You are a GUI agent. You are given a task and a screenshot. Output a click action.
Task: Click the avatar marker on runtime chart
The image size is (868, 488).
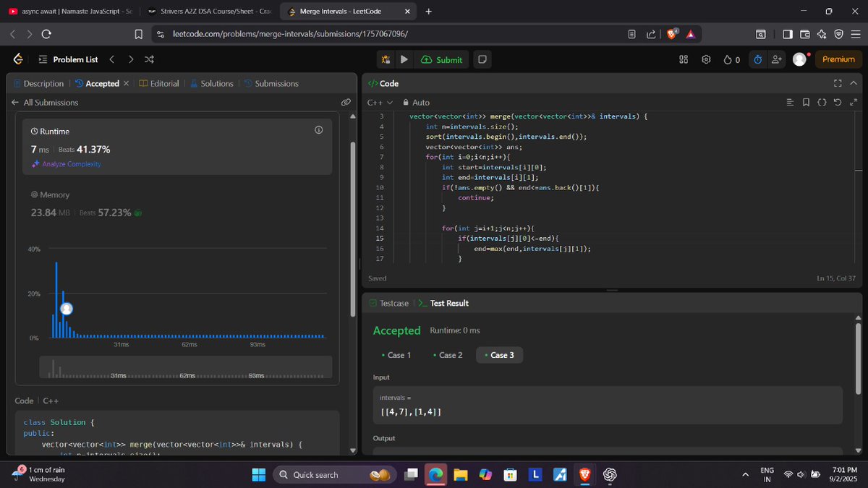click(x=67, y=309)
